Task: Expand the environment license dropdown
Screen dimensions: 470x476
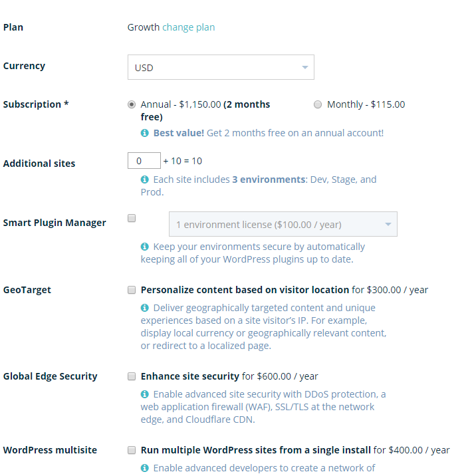Action: pos(283,225)
